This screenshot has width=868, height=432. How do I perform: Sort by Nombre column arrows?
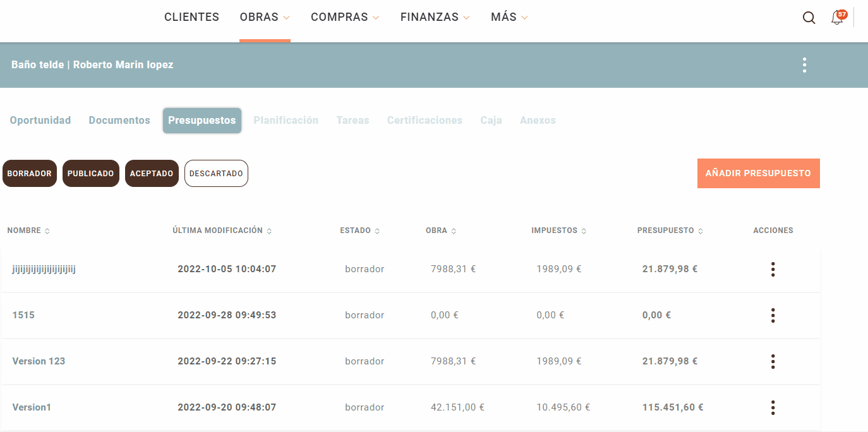[47, 231]
